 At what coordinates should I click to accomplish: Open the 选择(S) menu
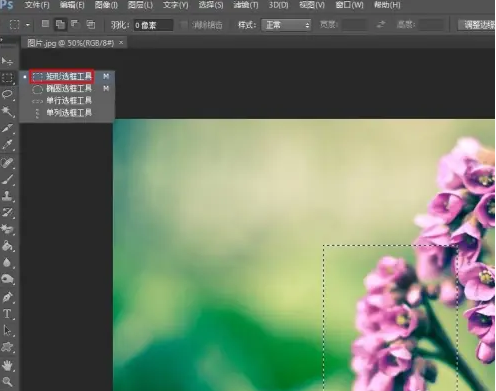tap(211, 5)
